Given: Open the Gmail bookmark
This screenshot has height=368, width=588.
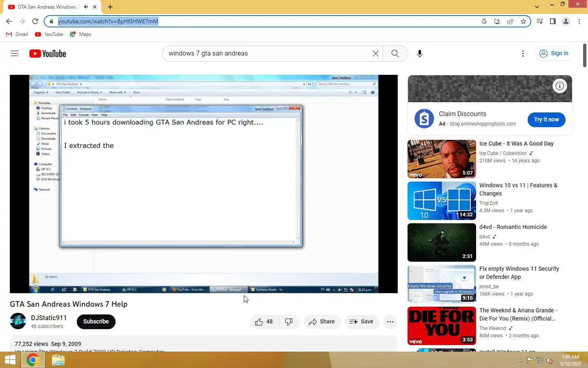Looking at the screenshot, I should tap(17, 34).
